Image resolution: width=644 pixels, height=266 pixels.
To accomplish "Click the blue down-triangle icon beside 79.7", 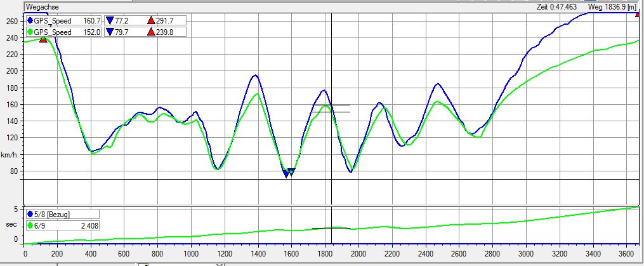I will pos(110,32).
